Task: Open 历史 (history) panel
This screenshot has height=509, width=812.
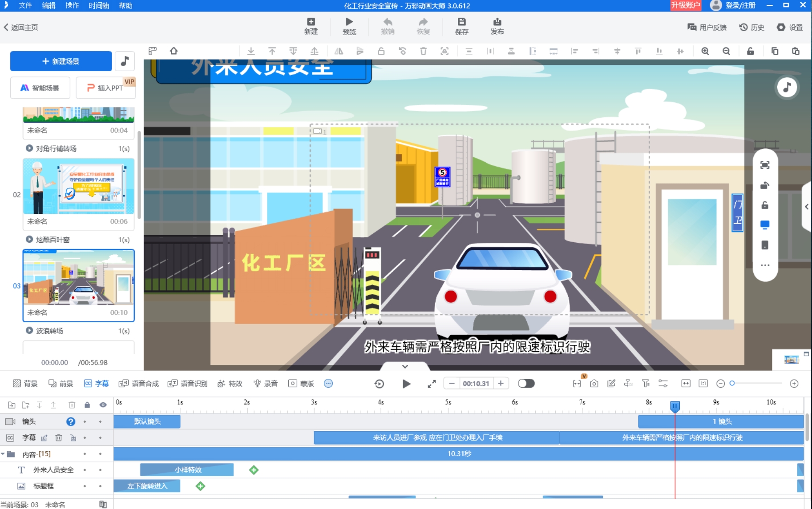Action: click(752, 28)
